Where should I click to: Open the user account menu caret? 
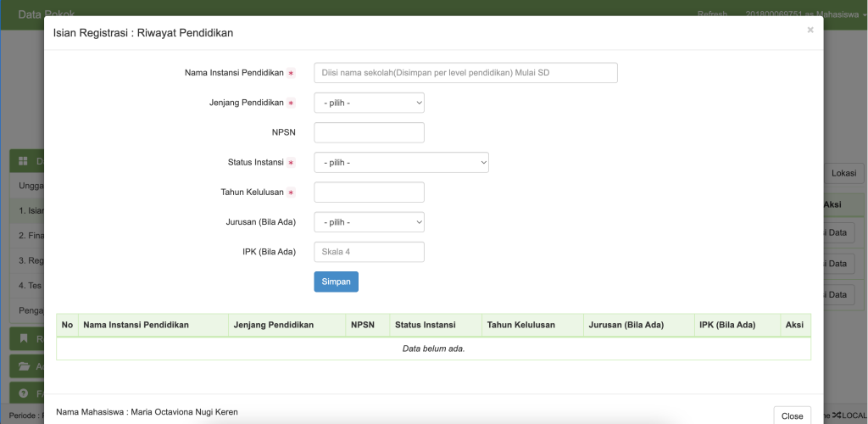click(x=863, y=15)
